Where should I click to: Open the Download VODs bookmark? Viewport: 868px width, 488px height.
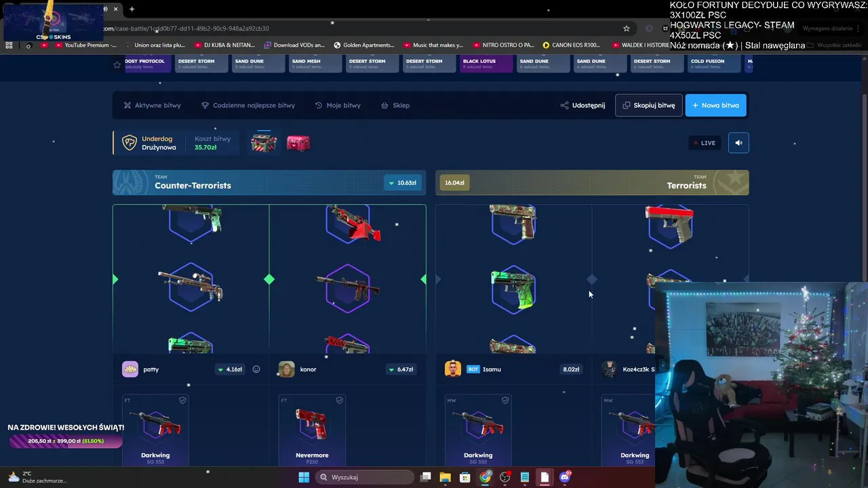(294, 45)
